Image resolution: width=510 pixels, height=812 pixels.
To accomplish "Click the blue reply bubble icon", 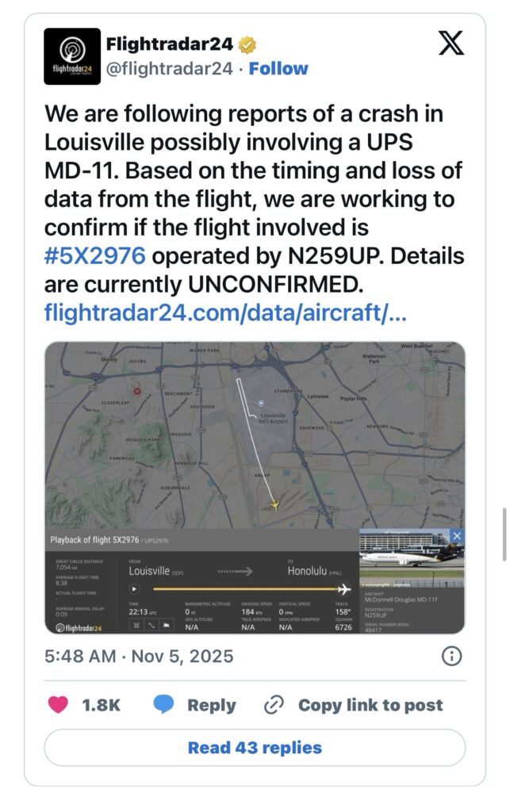I will pos(163,705).
